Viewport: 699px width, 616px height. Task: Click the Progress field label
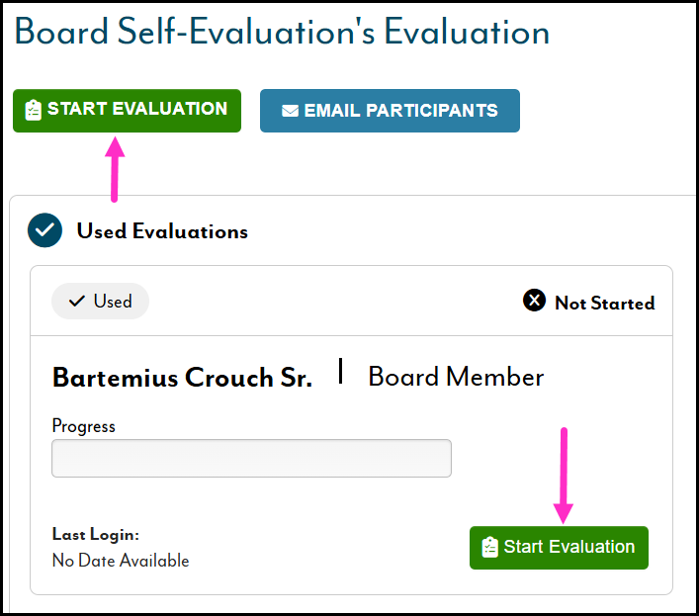point(83,426)
